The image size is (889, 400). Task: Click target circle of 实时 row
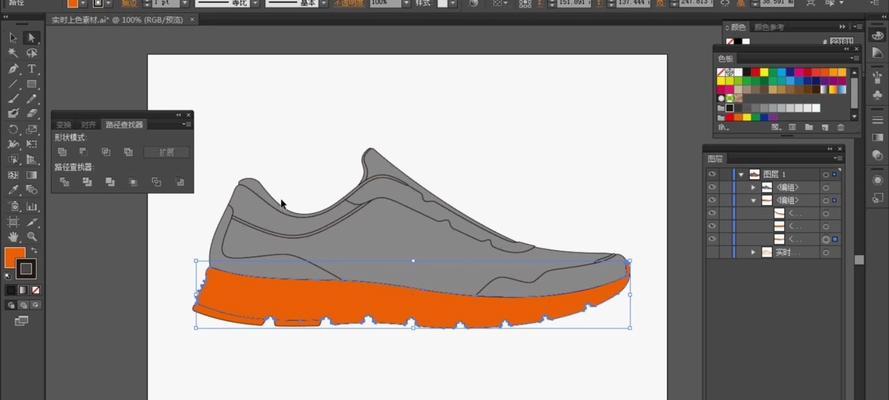click(x=826, y=252)
